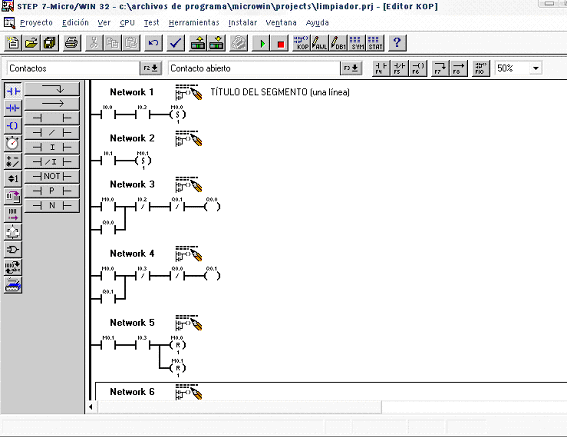Insert F7 vertical line connector
Screen dimensions: 567x437
point(440,68)
